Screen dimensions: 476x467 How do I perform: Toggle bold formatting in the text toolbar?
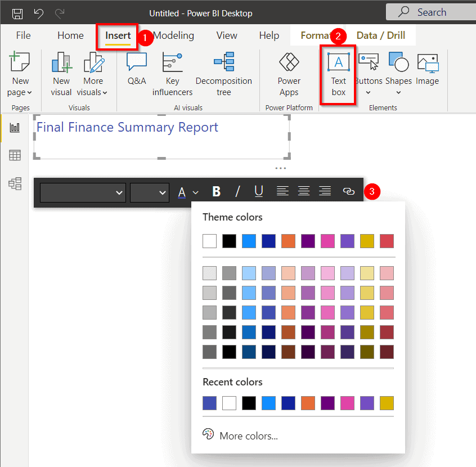(x=216, y=191)
